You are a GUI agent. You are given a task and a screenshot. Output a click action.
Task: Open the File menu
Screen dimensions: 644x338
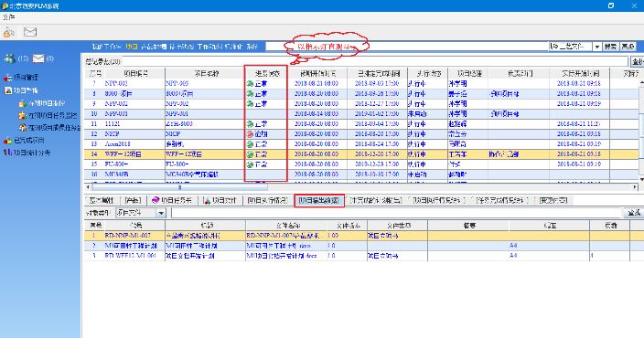8,17
